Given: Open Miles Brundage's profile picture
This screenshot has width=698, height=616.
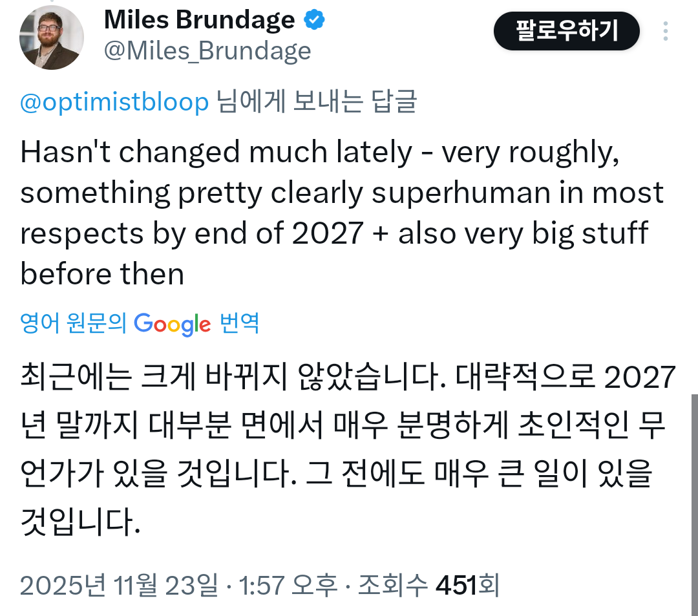Looking at the screenshot, I should (x=52, y=37).
